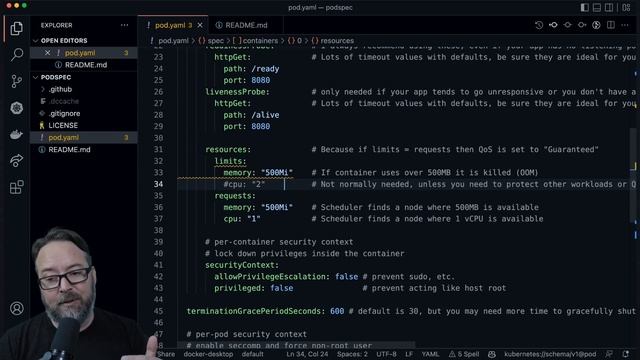Click the requests key on line 35
This screenshot has width=640, height=360.
coord(233,196)
